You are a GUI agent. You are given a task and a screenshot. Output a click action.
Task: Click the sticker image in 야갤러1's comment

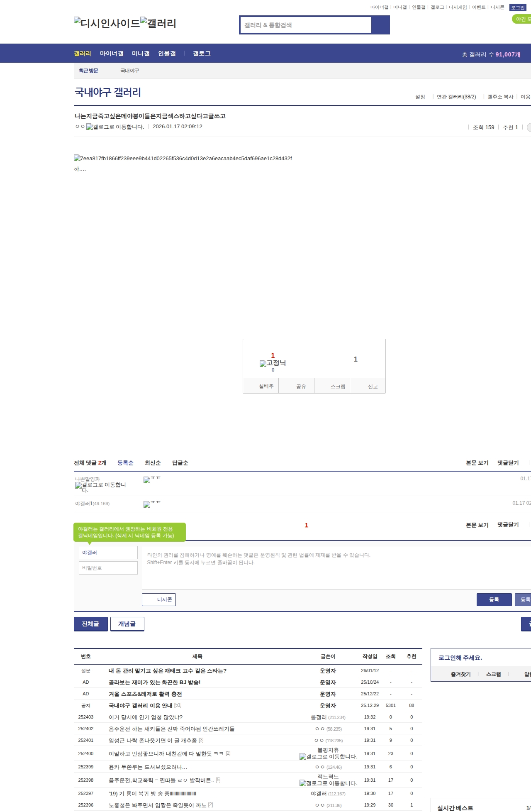pyautogui.click(x=152, y=504)
